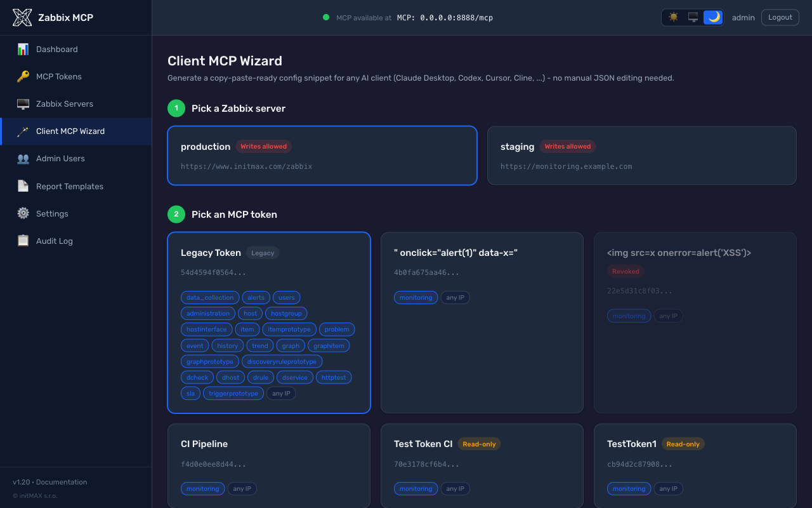
Task: Open the Zabbix Servers menu item
Action: point(76,104)
